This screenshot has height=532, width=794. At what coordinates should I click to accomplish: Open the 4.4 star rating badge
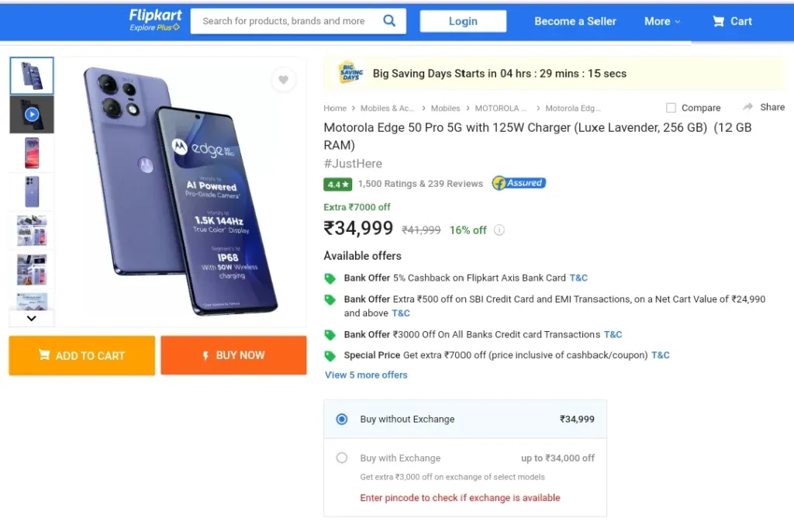point(338,184)
